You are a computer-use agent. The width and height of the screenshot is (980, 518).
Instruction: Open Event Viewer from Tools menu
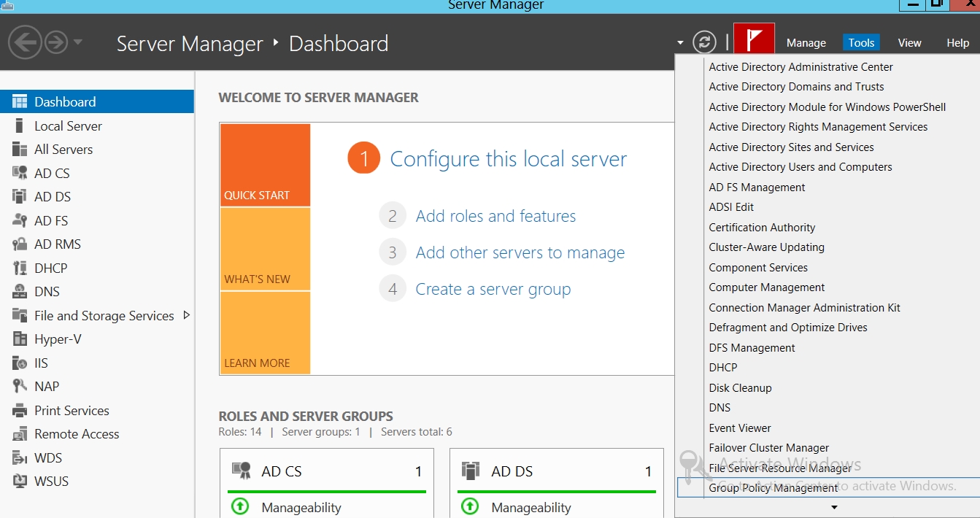739,428
